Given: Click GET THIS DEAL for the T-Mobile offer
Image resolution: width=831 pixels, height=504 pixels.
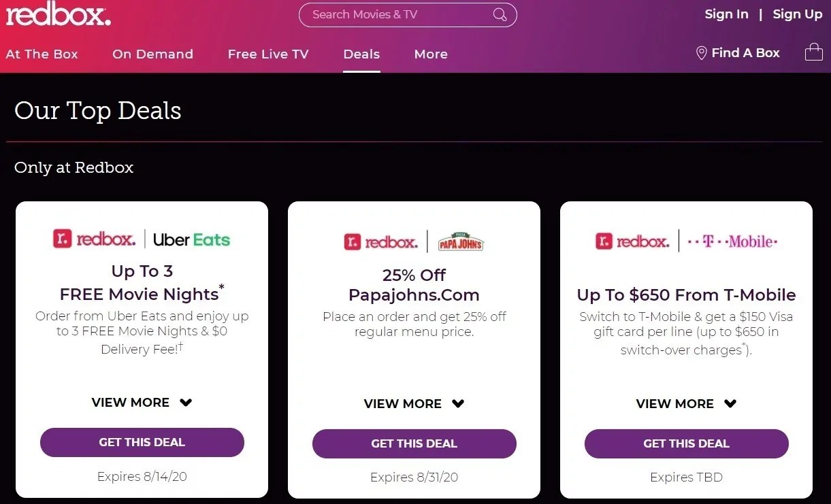Looking at the screenshot, I should (x=686, y=443).
